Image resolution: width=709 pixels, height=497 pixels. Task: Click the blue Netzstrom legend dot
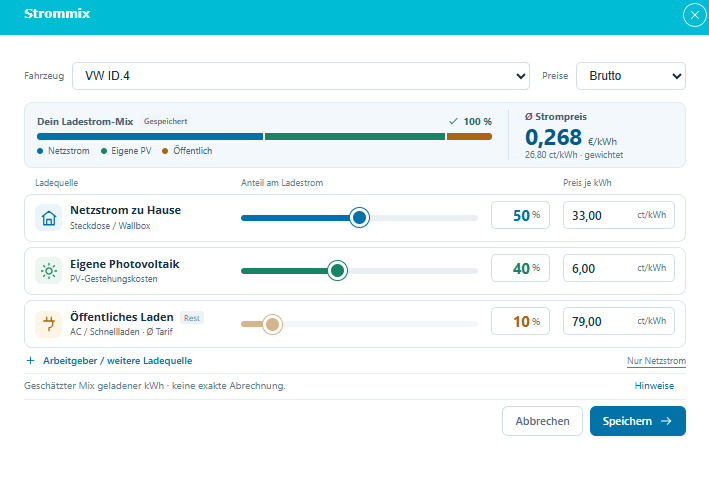click(x=40, y=151)
